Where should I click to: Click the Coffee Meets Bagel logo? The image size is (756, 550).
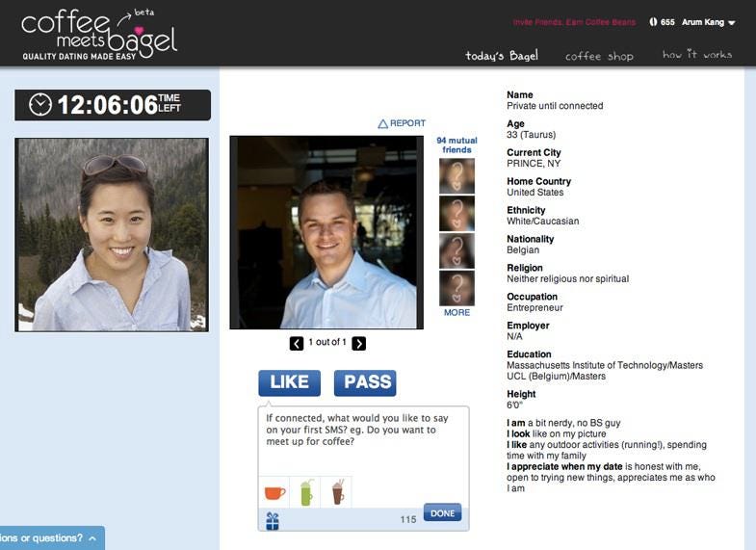[x=100, y=35]
